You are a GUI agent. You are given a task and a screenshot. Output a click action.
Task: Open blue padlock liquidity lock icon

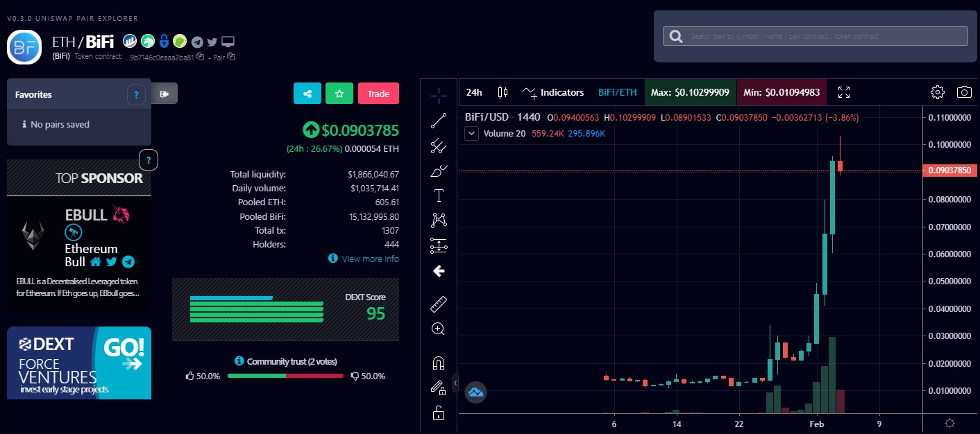(164, 42)
